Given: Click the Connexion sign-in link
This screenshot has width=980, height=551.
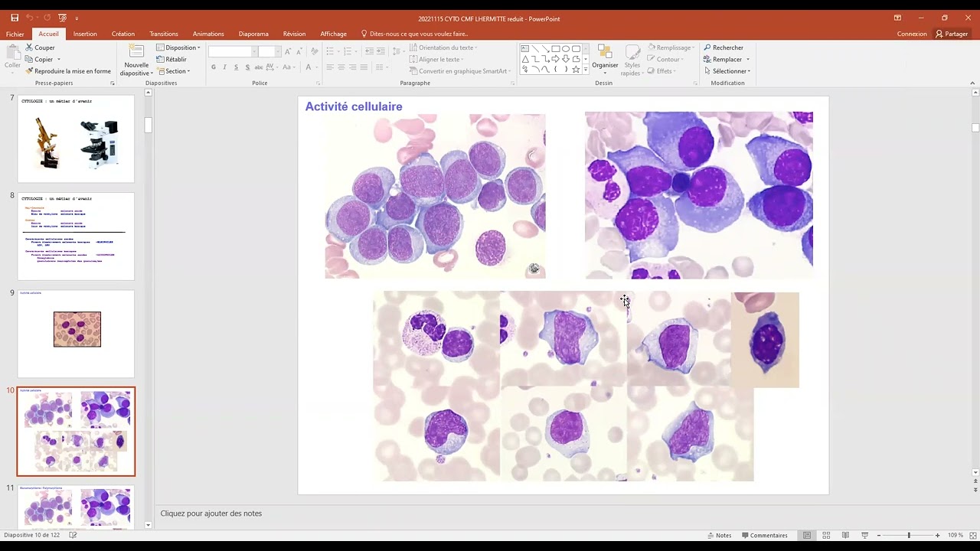Looking at the screenshot, I should pyautogui.click(x=912, y=34).
